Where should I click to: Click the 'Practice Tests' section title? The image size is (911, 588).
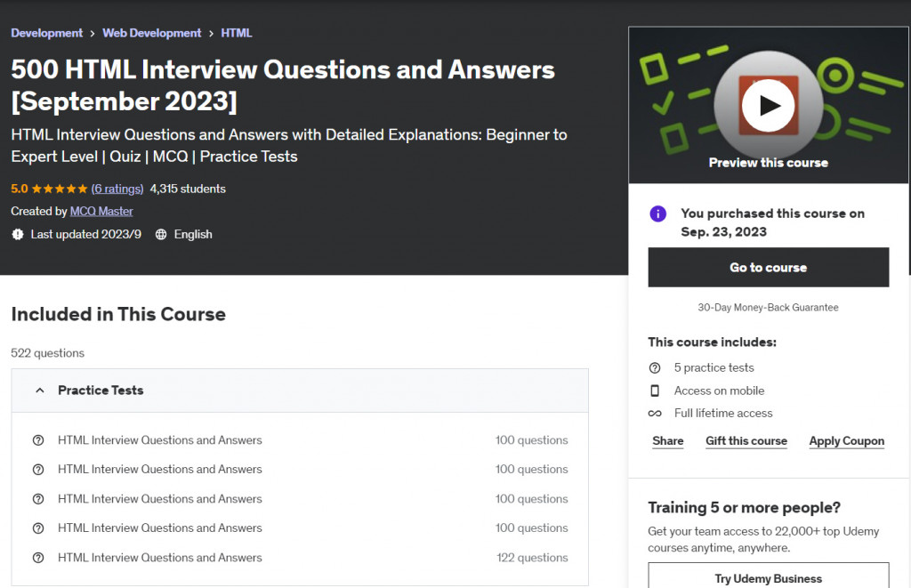(x=101, y=391)
